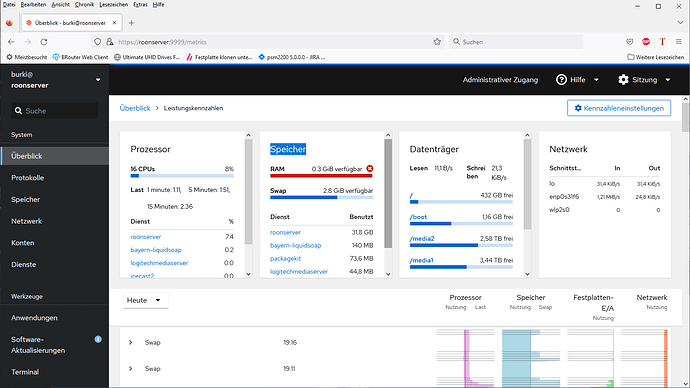Click the software updates info badge
The height and width of the screenshot is (388, 690).
(x=98, y=339)
